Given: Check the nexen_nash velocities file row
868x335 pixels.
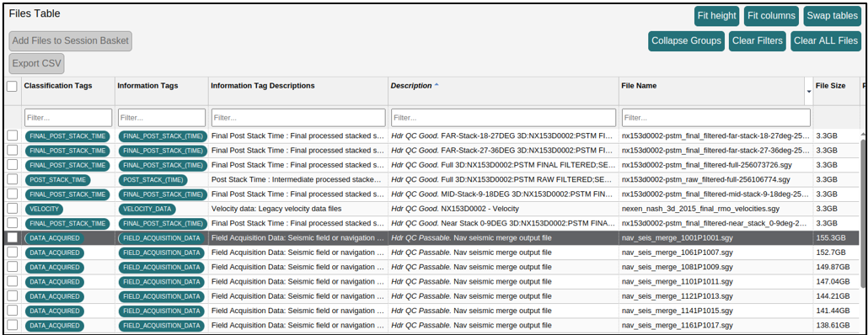Looking at the screenshot, I should 12,209.
